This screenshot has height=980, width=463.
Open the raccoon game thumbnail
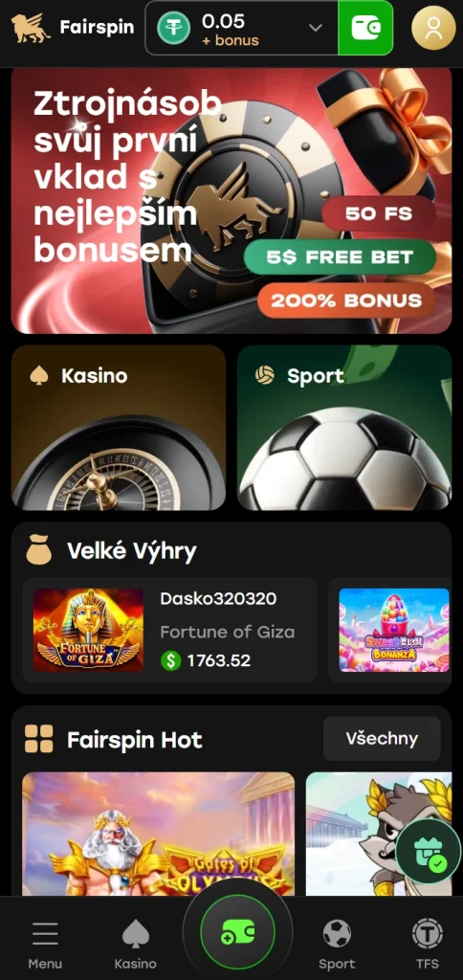click(379, 834)
